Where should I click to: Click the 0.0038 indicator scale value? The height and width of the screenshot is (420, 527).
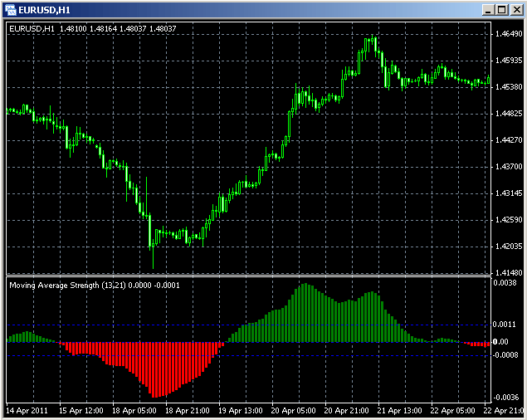tap(505, 283)
